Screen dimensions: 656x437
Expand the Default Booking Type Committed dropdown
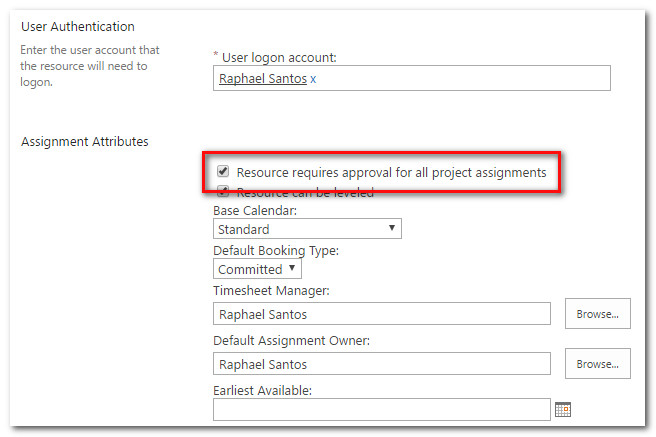tap(257, 269)
